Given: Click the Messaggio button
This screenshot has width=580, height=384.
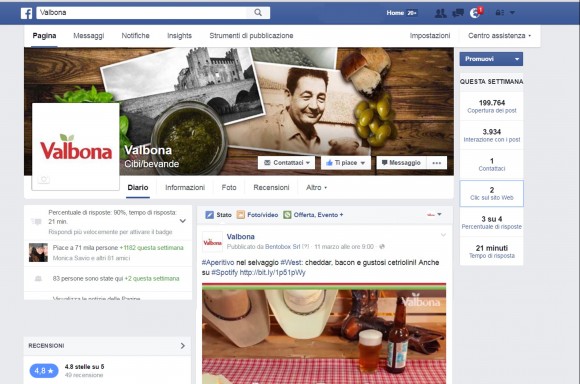Looking at the screenshot, I should [401, 163].
